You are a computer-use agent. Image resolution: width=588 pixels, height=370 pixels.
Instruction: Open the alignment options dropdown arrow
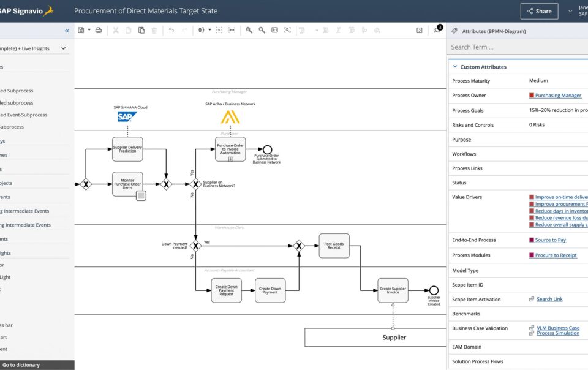(x=209, y=29)
